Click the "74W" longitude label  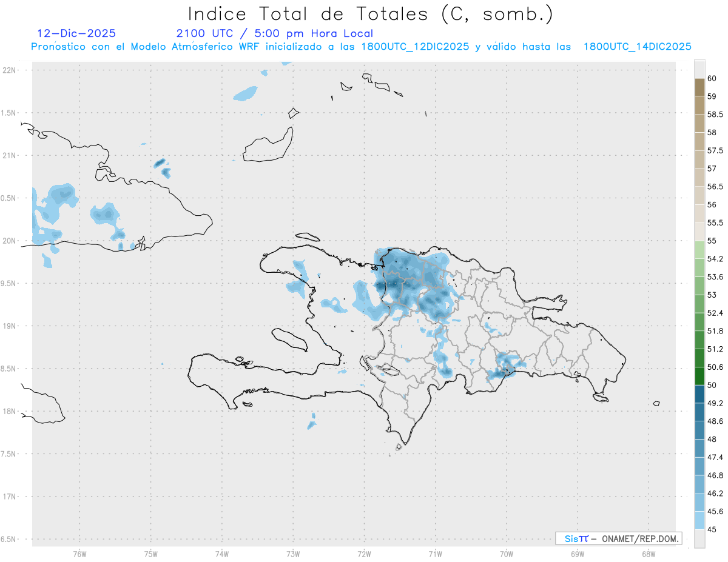(x=222, y=554)
